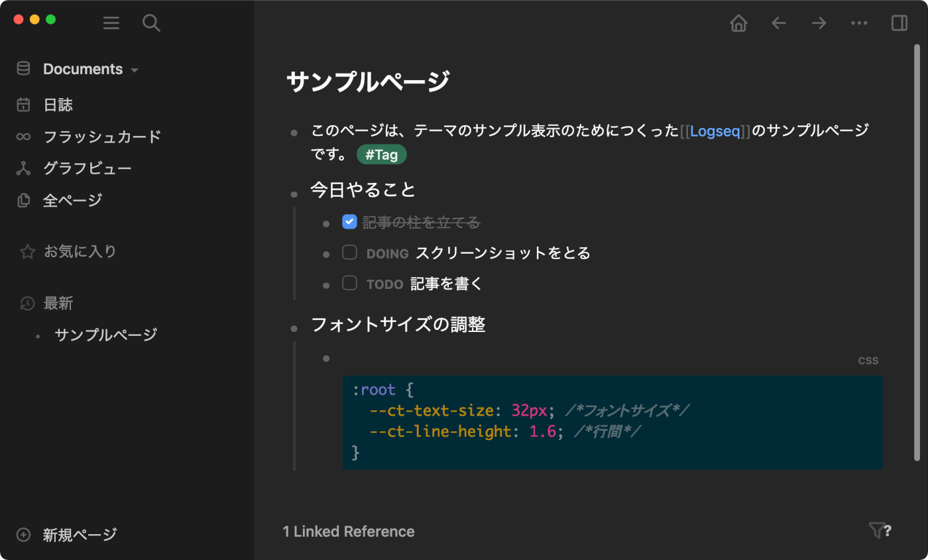Open the more options ellipsis menu
The image size is (928, 560).
pos(859,23)
